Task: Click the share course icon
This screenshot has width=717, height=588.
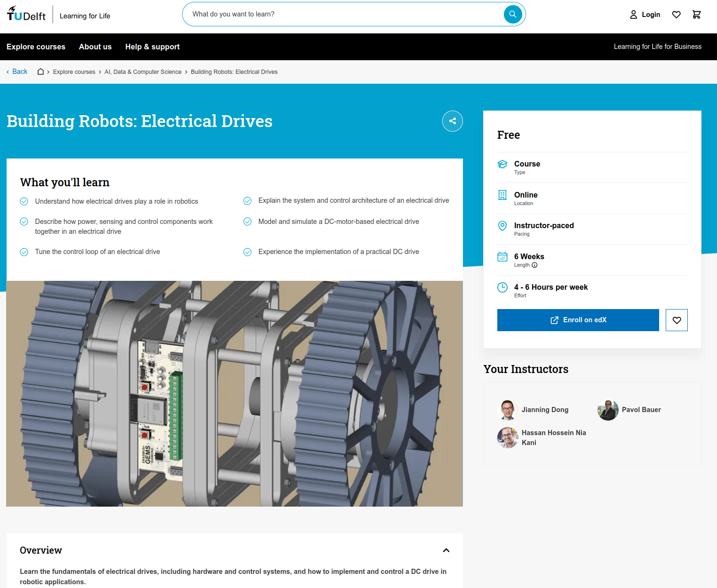Action: 452,121
